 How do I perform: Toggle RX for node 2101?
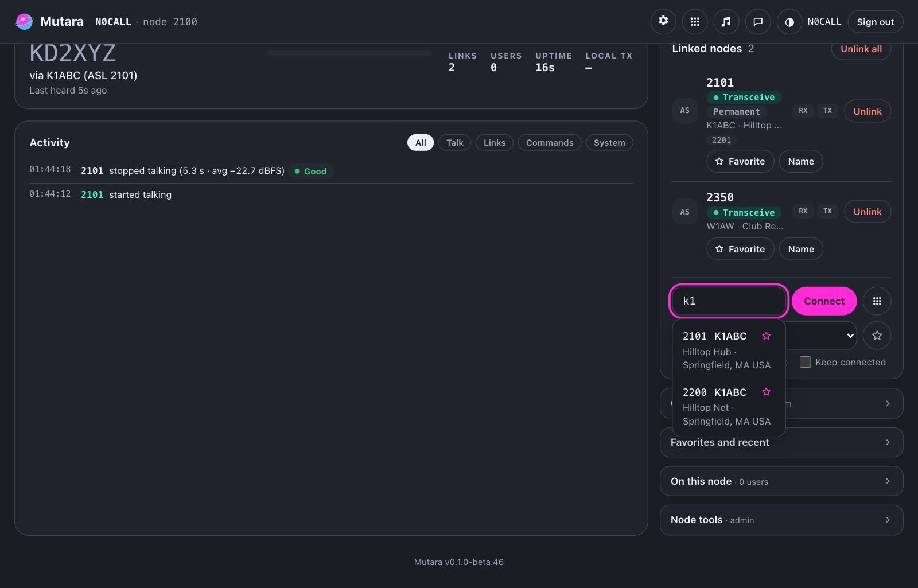point(803,111)
